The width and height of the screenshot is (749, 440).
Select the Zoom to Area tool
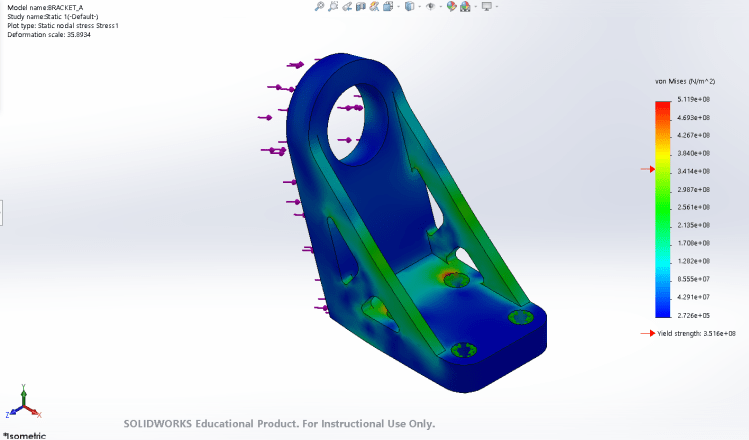pos(333,6)
